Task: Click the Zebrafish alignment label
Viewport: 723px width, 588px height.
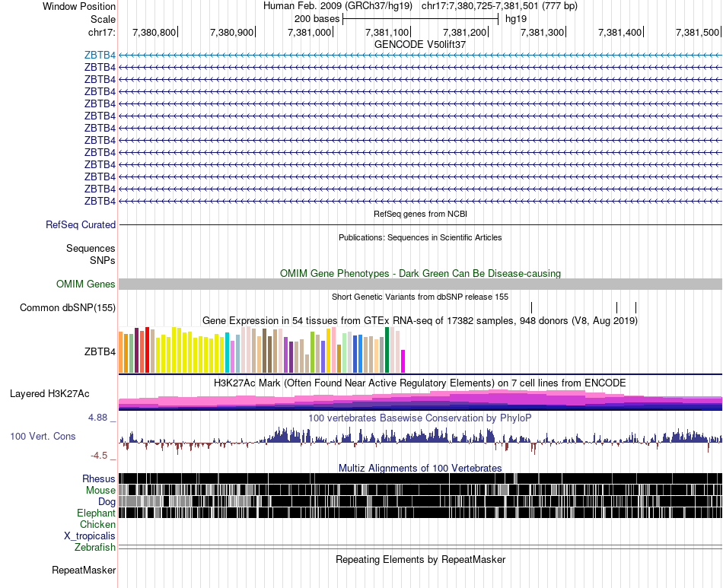Action: [x=95, y=548]
